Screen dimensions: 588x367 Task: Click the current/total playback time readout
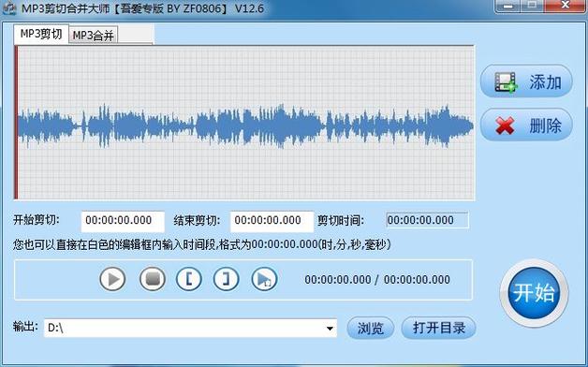(x=377, y=280)
